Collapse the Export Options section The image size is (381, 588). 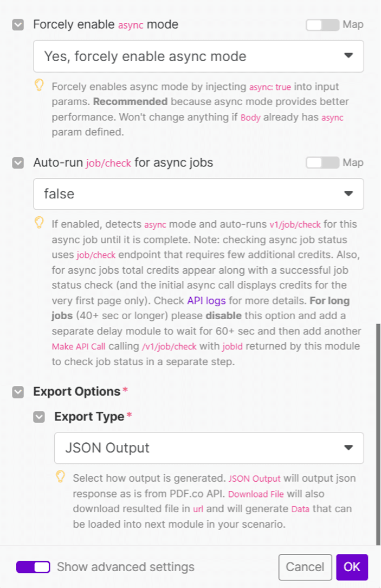(18, 392)
